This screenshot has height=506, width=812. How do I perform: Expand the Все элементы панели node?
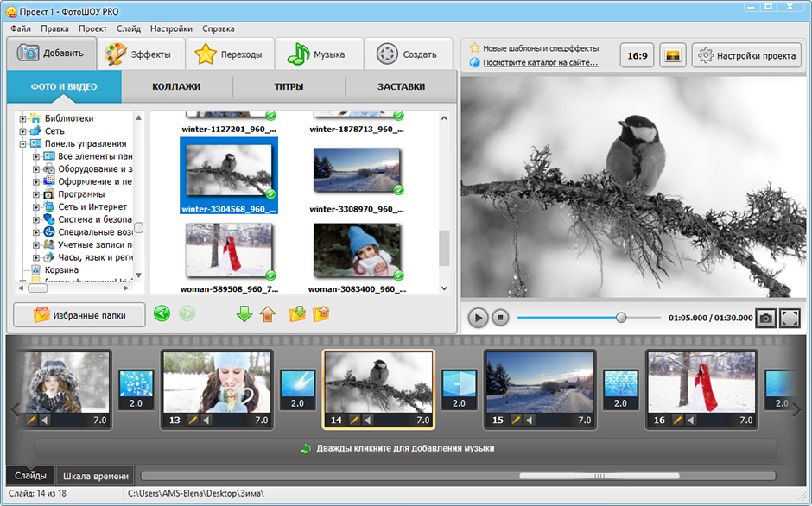point(35,156)
